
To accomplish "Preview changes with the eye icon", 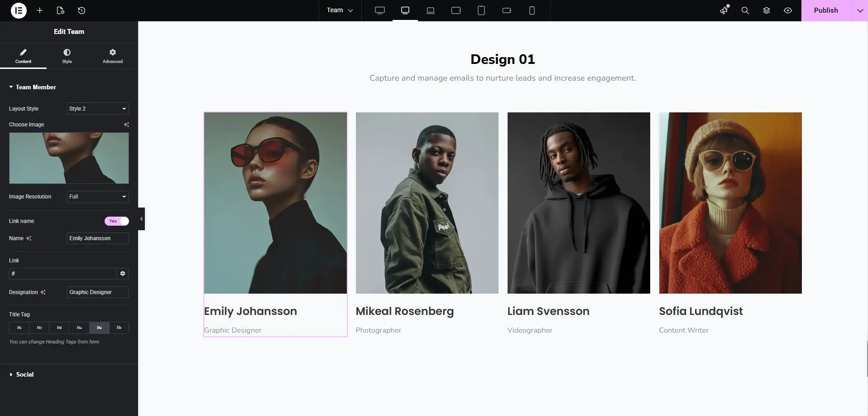I will 788,10.
